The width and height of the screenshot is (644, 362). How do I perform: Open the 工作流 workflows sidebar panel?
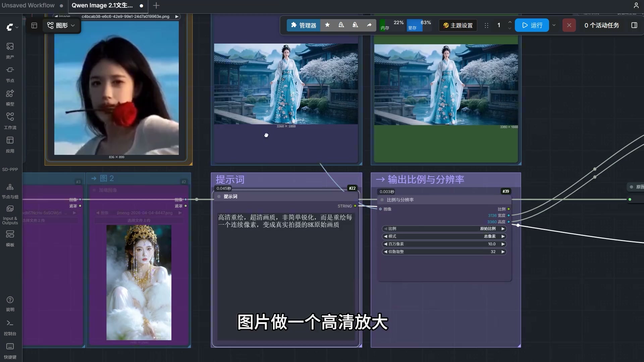point(10,121)
